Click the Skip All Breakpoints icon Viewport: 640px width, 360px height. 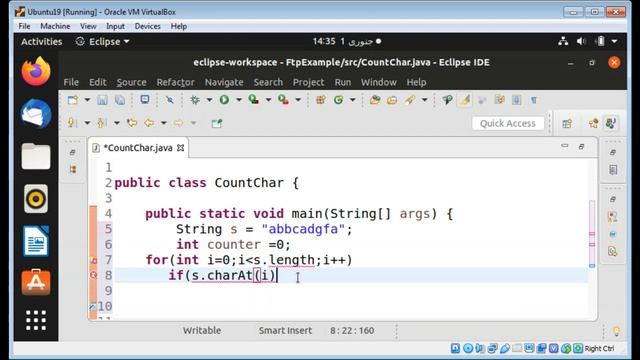point(169,100)
